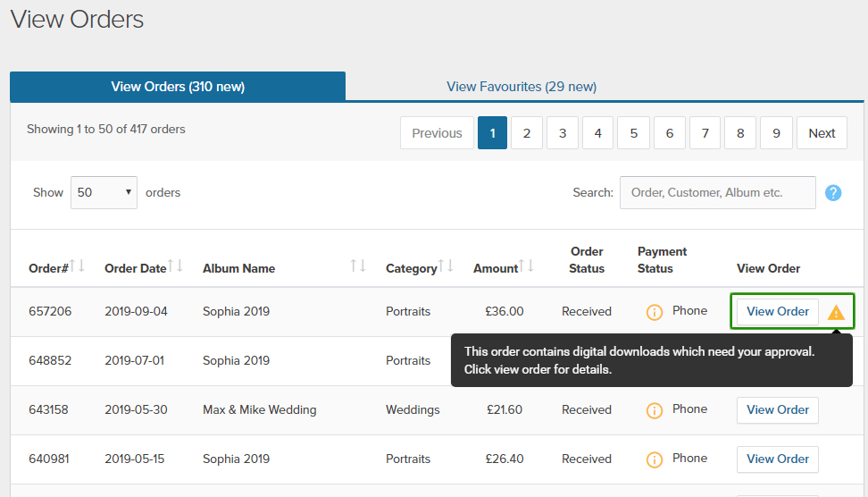Click payment info icon for order 643158
Screen dimensions: 868x497
click(655, 410)
